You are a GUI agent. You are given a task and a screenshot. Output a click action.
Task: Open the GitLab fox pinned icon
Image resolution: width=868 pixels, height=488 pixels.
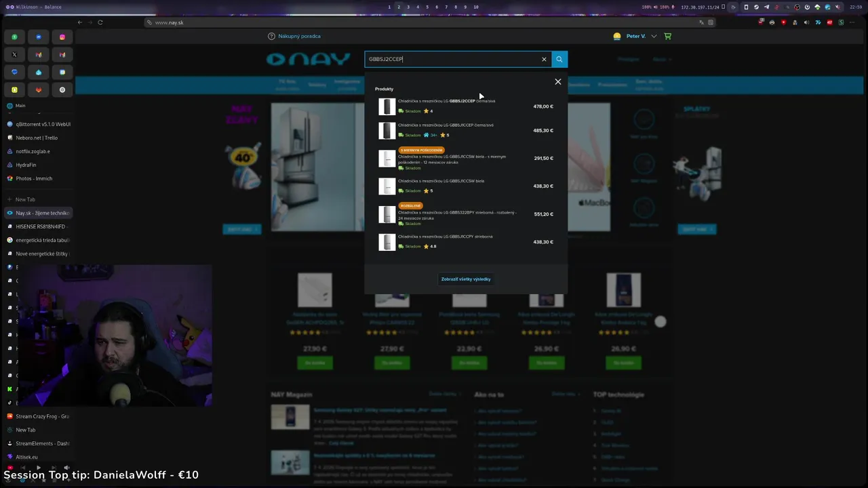(39, 90)
